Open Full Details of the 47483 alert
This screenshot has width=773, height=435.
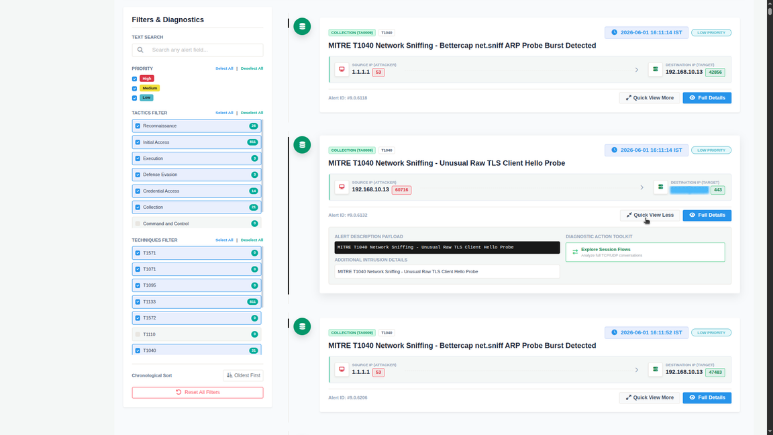707,398
